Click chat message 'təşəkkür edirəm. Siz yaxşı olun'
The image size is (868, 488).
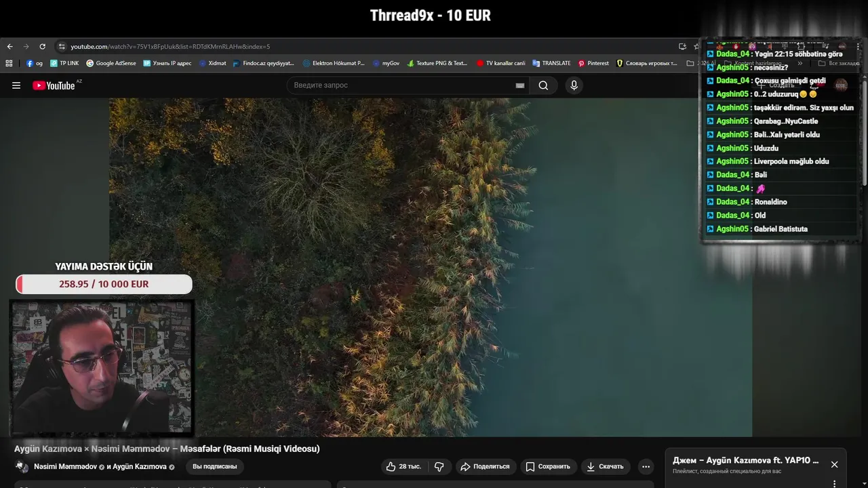point(804,108)
